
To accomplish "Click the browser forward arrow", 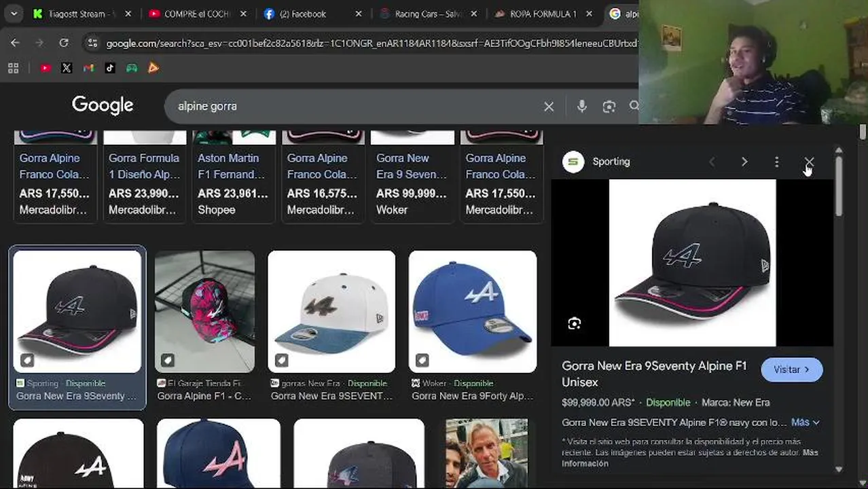I will [x=39, y=43].
